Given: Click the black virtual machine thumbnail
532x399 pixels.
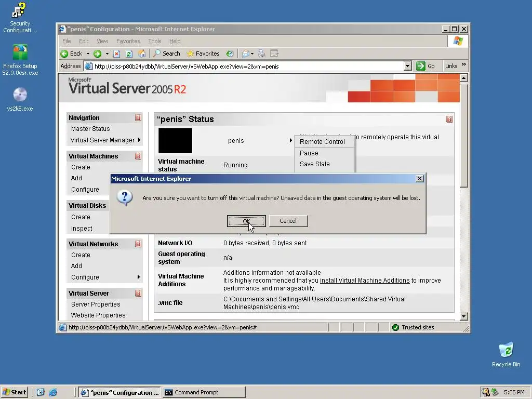Looking at the screenshot, I should (175, 140).
